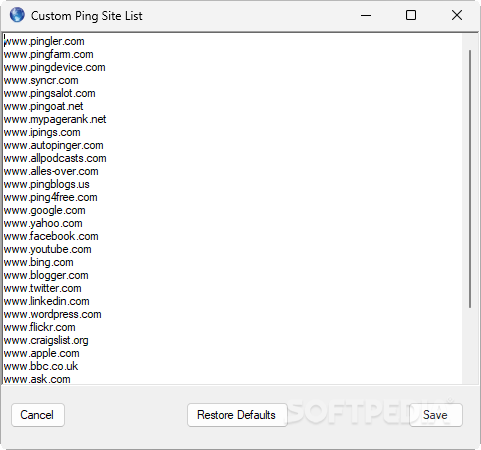This screenshot has height=450, width=481.
Task: Select the www.ping4free.com line
Action: coord(50,197)
